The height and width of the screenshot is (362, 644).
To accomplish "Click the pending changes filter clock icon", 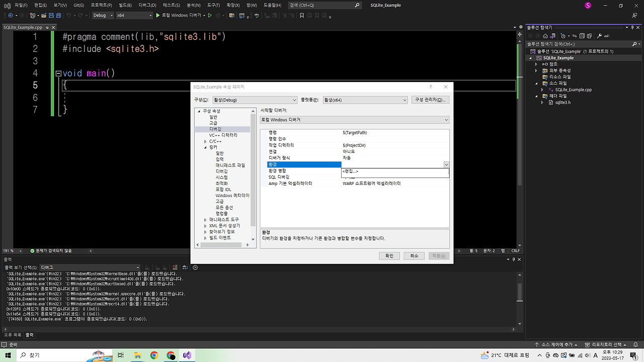I will point(563,36).
